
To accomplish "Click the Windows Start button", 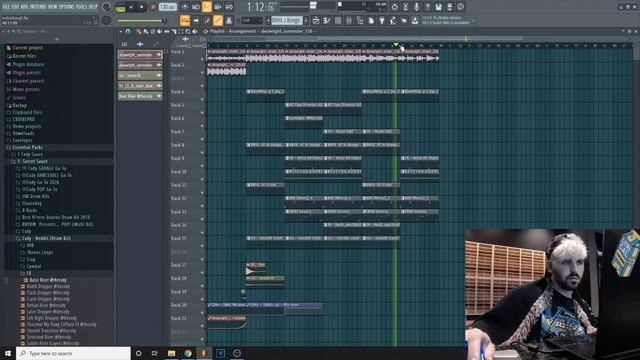I will tap(8, 353).
